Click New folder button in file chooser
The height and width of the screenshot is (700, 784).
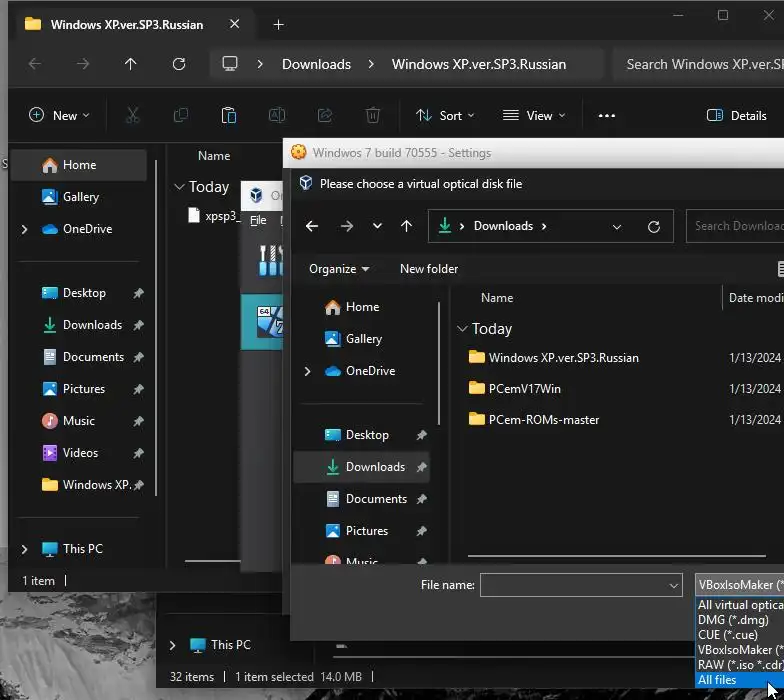(x=429, y=269)
